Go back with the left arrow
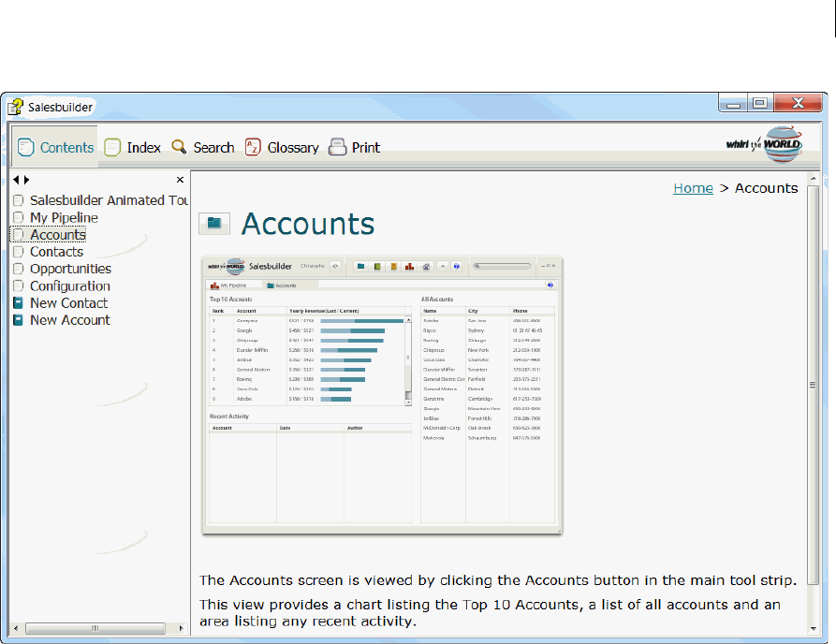836x644 pixels. click(16, 180)
